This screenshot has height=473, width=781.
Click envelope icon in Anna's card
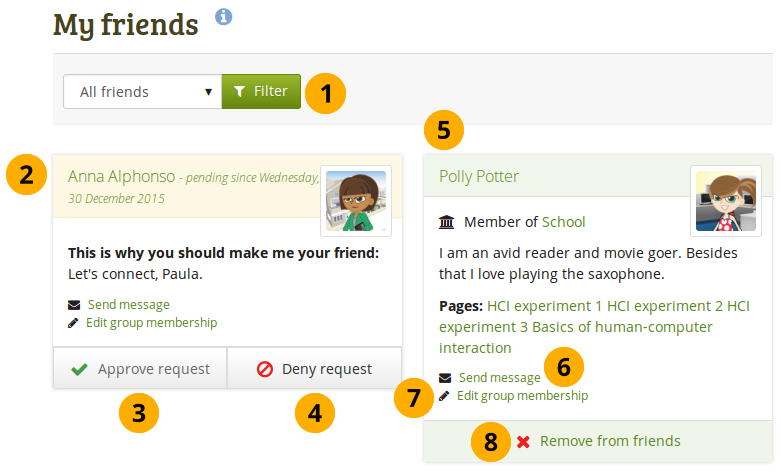tap(73, 305)
